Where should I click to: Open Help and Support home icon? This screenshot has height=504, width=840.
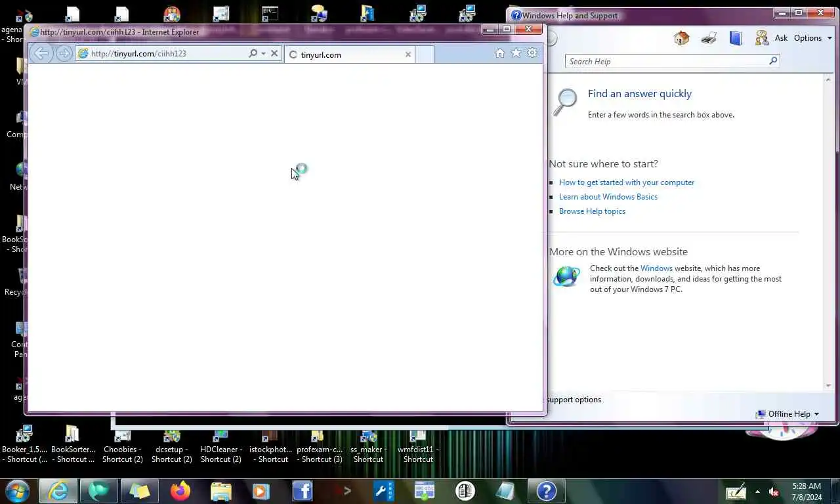coord(681,38)
